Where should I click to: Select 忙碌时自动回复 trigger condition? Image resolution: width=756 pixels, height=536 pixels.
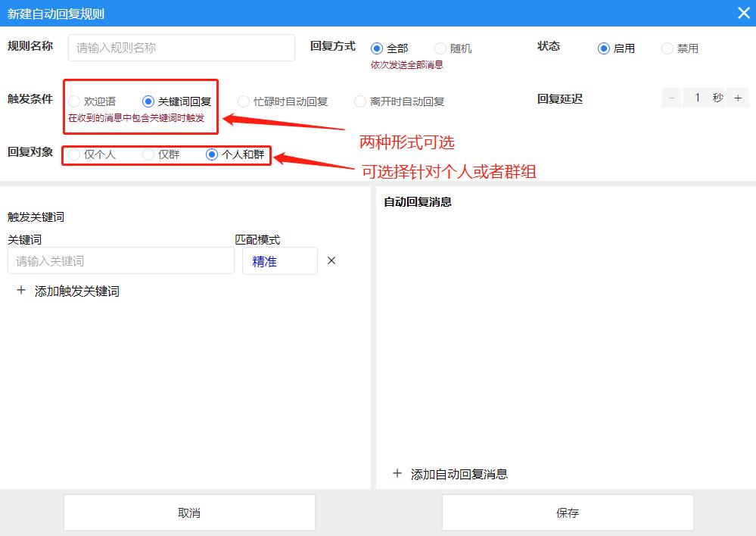coord(243,101)
